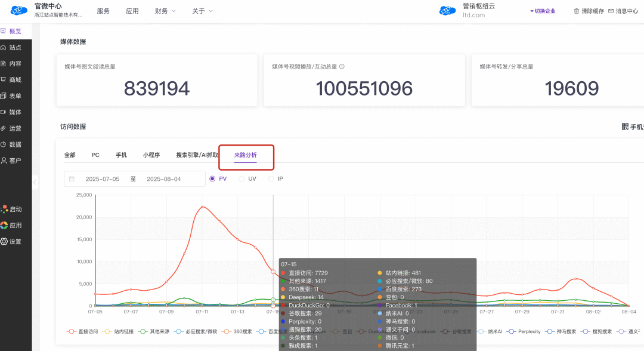Viewport: 644px width, 351px height.
Task: Collapse the sidebar with the arrow handle
Action: [35, 181]
